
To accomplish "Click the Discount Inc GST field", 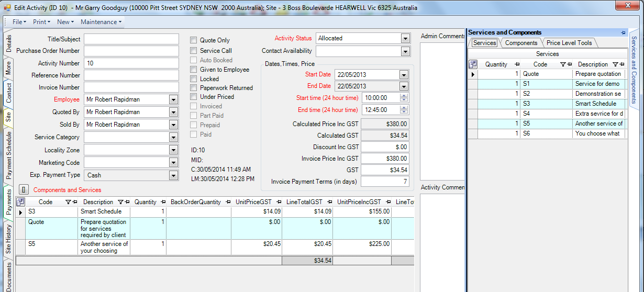I will coord(385,147).
